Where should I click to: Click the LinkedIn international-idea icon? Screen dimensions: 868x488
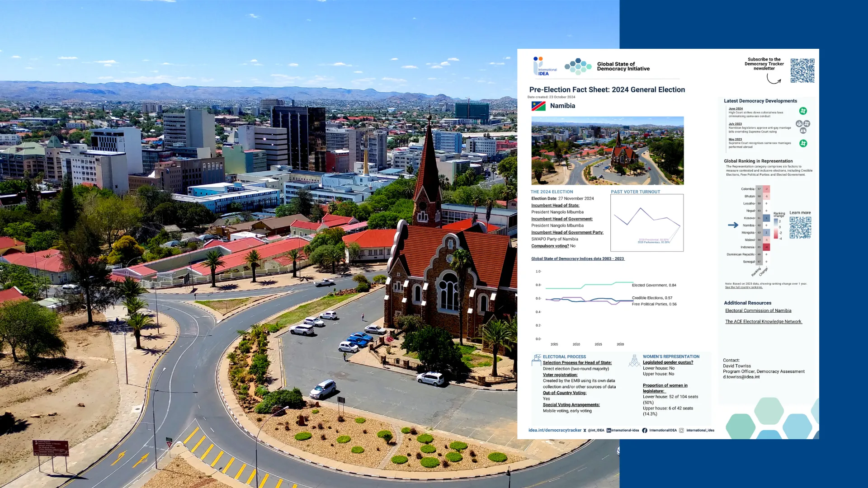[609, 431]
